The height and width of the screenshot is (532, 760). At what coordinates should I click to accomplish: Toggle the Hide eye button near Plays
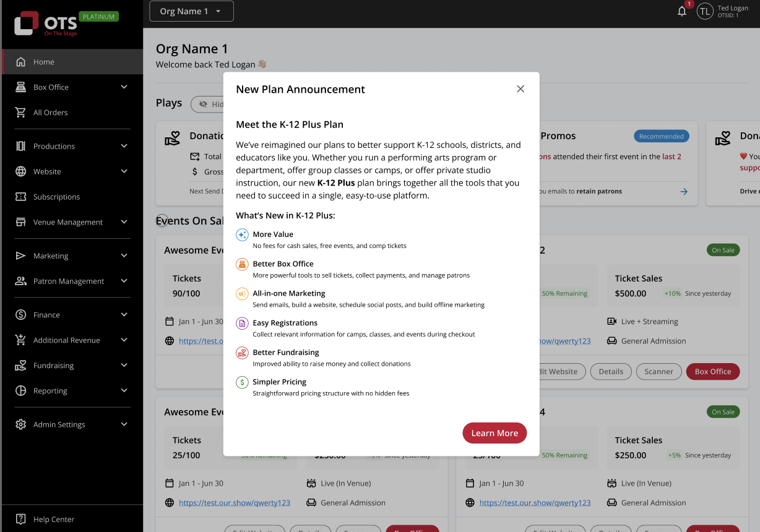click(208, 105)
